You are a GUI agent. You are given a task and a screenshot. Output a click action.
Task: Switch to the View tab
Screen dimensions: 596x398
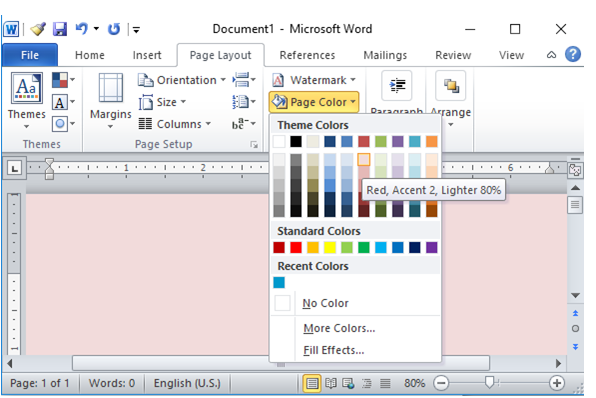(x=511, y=55)
